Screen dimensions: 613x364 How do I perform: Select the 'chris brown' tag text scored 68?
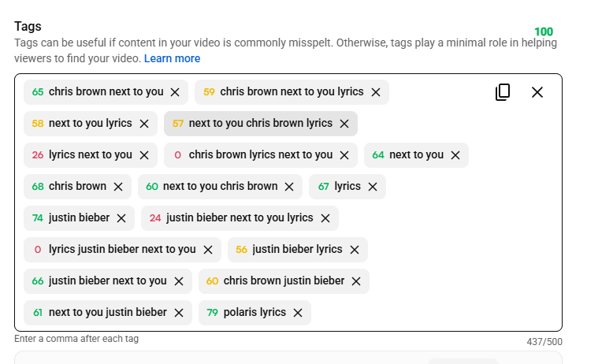click(x=77, y=186)
